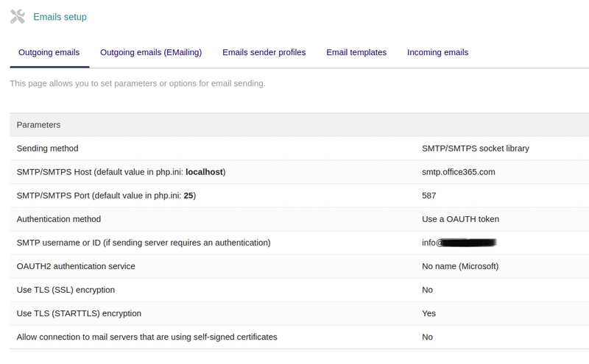Click the SMTP/SMTPS socket library value

pyautogui.click(x=475, y=149)
